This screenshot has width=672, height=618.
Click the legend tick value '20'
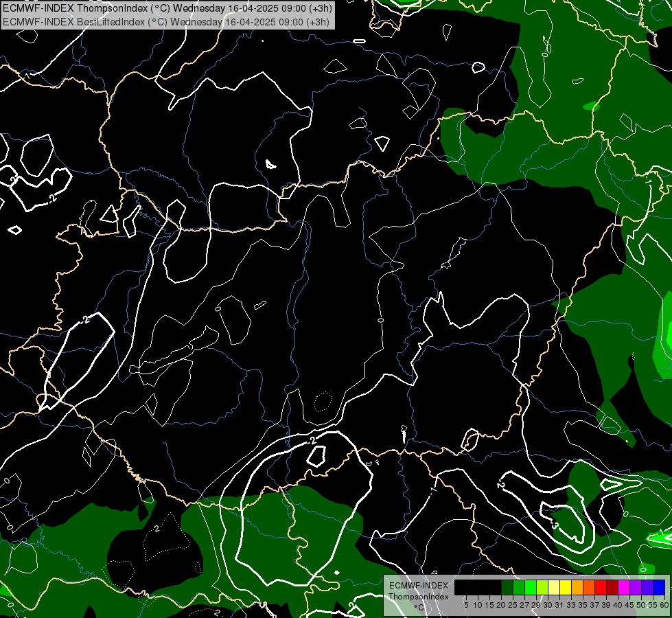point(501,605)
